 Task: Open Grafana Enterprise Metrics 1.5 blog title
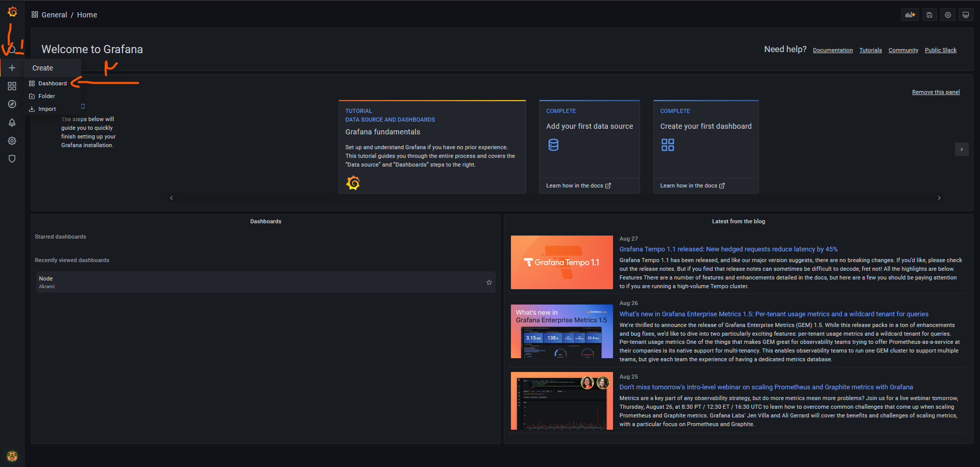click(x=774, y=314)
